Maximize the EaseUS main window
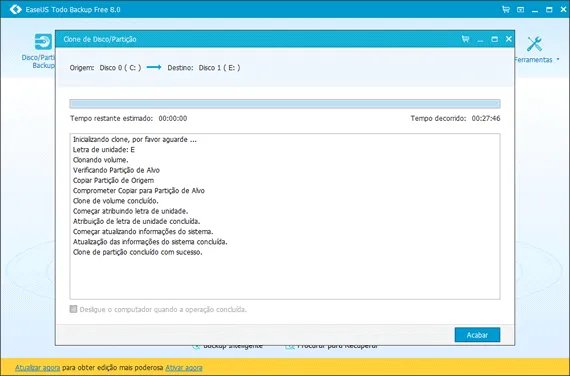The width and height of the screenshot is (570, 376). (549, 10)
